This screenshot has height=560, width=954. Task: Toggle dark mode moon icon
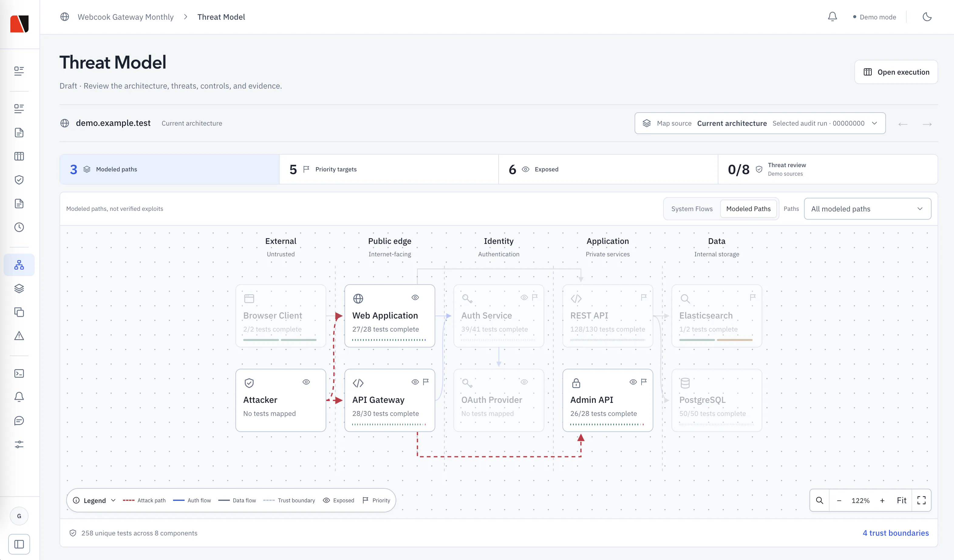(927, 17)
